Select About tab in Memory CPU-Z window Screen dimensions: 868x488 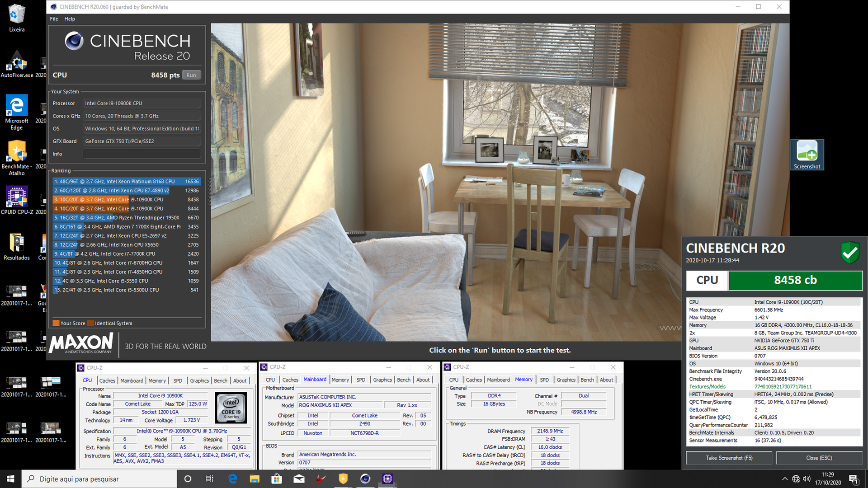coord(606,380)
